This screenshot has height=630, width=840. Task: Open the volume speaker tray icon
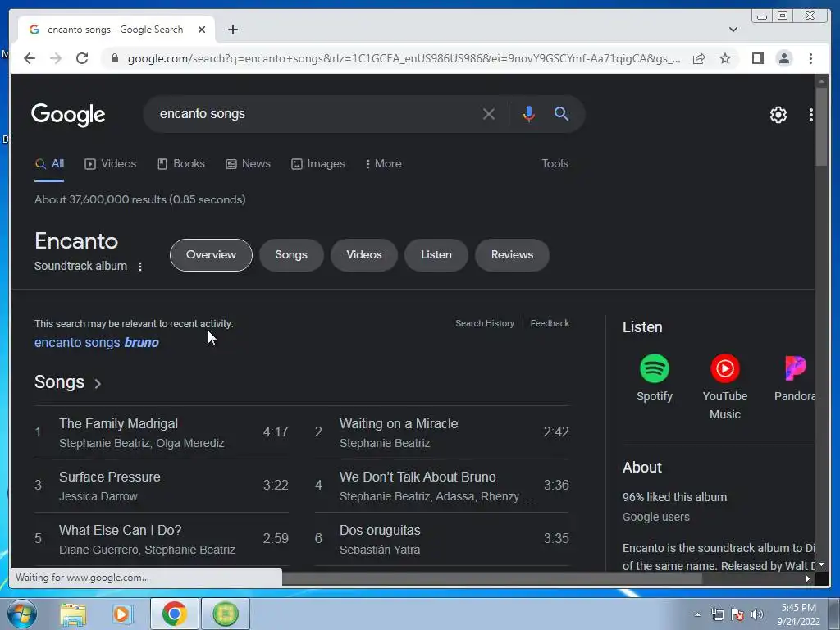(756, 614)
